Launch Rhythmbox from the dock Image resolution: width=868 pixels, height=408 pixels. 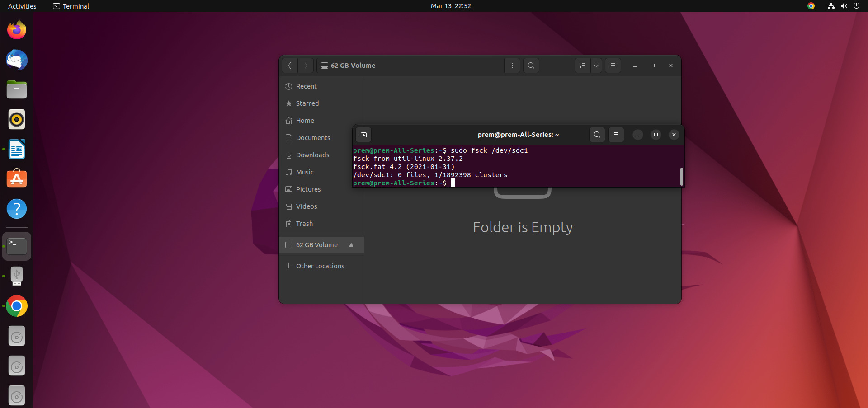(17, 120)
